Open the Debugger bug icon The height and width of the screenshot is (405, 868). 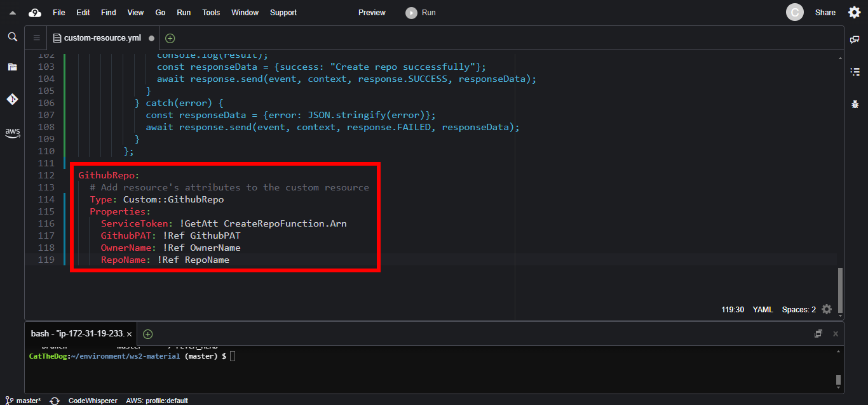[x=855, y=104]
